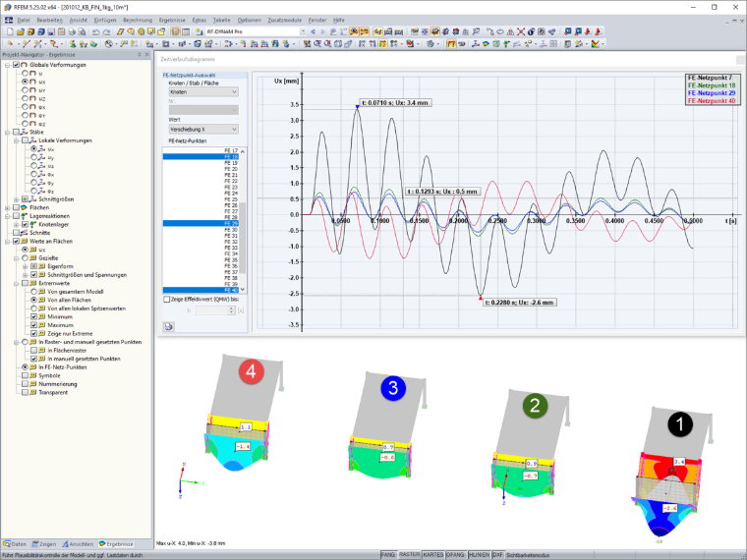Click the undo arrow icon

[95, 31]
